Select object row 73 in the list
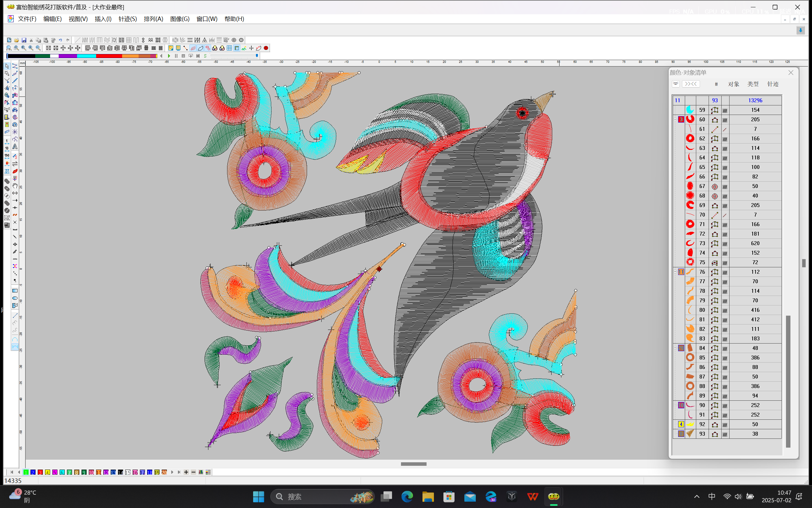The height and width of the screenshot is (508, 812). coord(727,243)
